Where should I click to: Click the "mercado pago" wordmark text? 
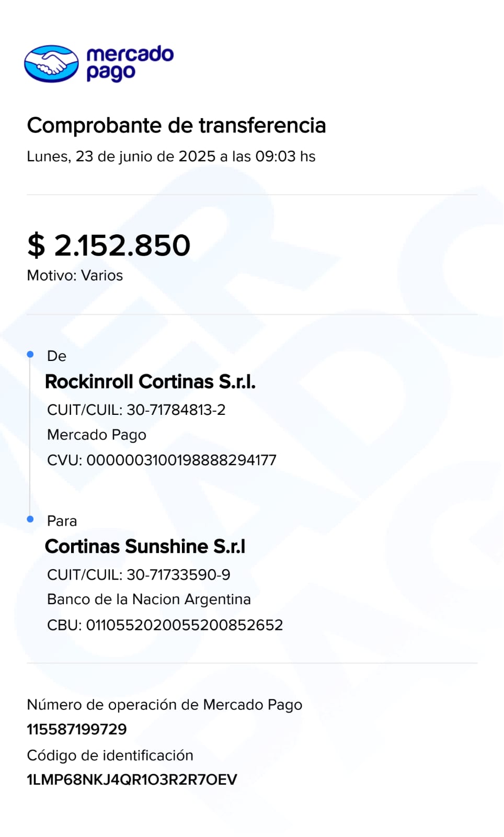click(129, 63)
